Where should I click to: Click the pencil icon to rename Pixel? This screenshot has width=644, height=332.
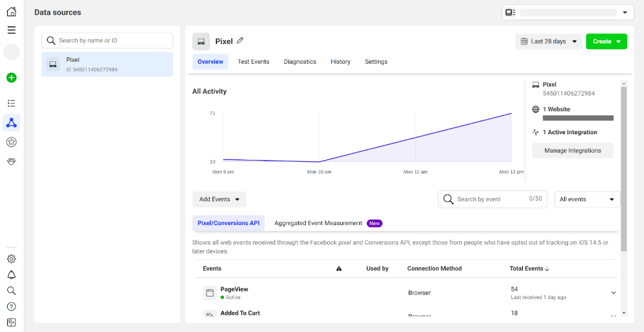tap(240, 41)
